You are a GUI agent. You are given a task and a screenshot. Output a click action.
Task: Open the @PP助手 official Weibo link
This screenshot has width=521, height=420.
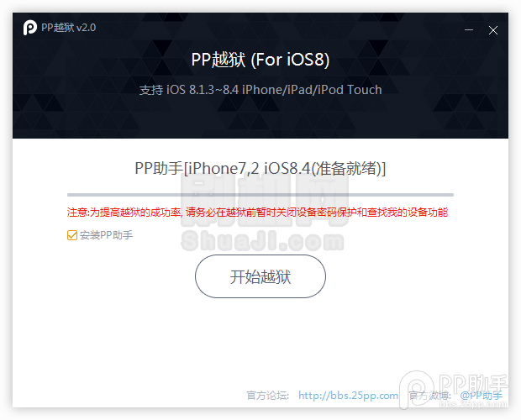pyautogui.click(x=482, y=396)
